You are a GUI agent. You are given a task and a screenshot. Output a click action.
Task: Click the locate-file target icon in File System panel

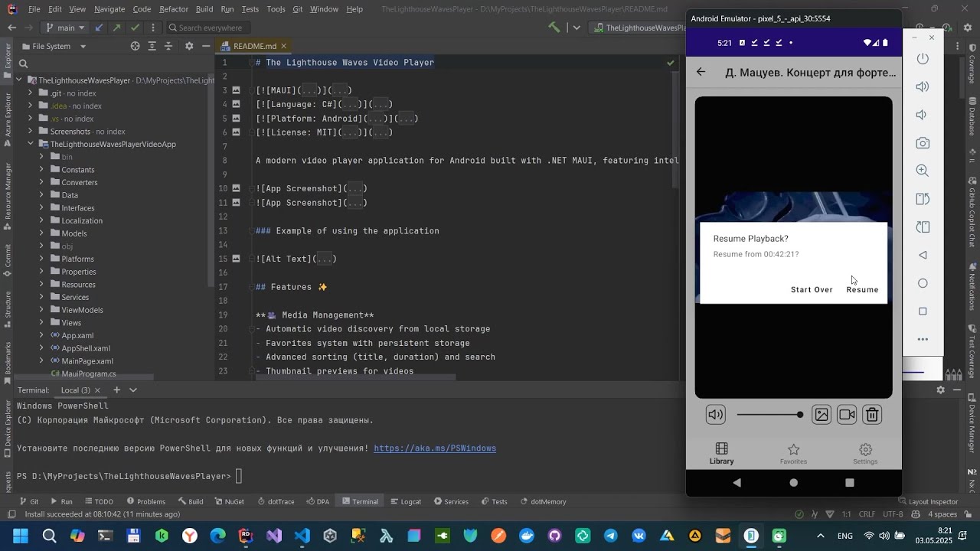[136, 46]
